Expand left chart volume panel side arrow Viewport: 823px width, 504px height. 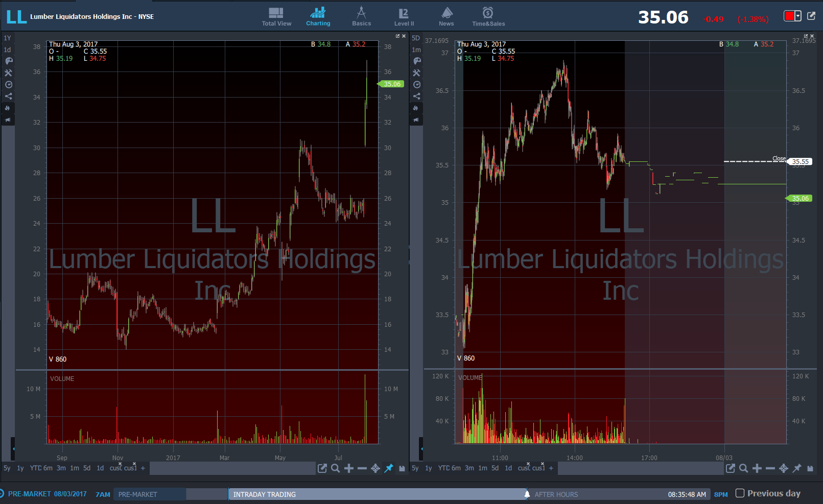(13, 449)
